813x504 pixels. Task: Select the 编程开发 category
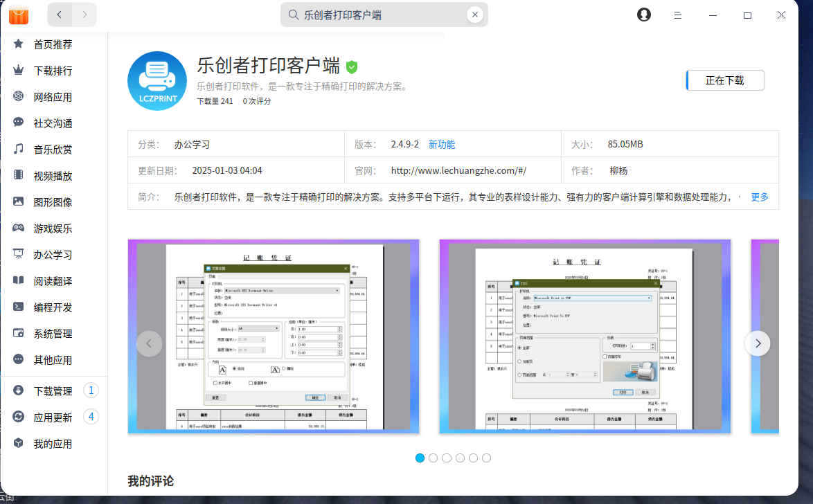coord(53,307)
